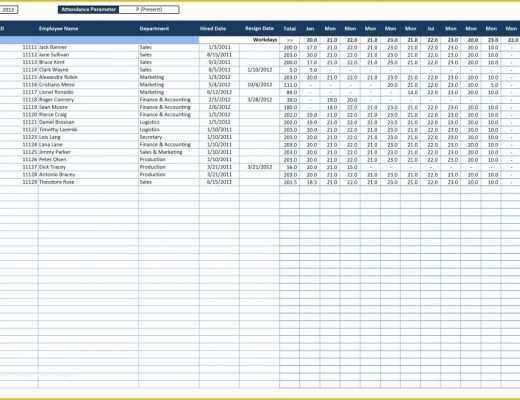Select the Employee Name column header
Viewport: 520px width, 400px height.
(59, 29)
